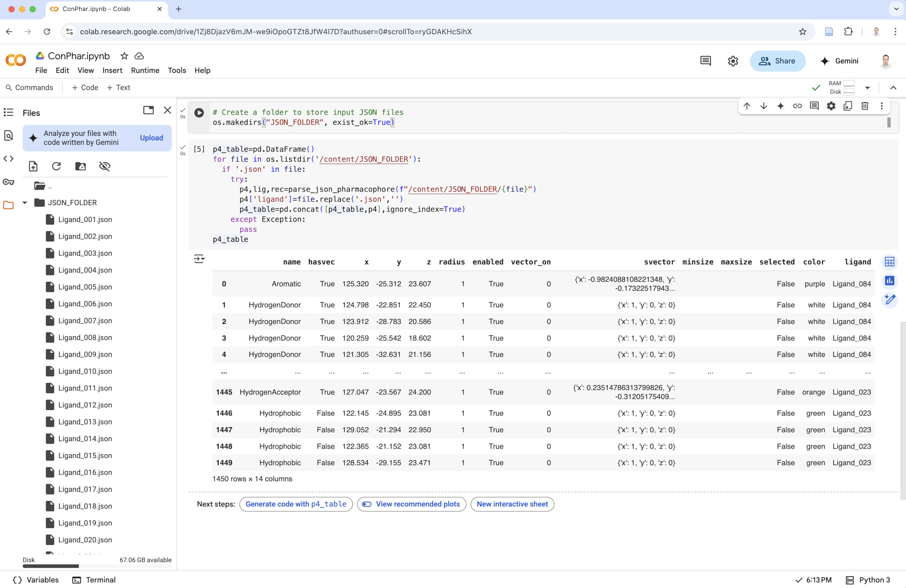Screen dimensions: 906x588
Task: Collapse the JSON_FOLDER tree
Action: click(x=25, y=202)
